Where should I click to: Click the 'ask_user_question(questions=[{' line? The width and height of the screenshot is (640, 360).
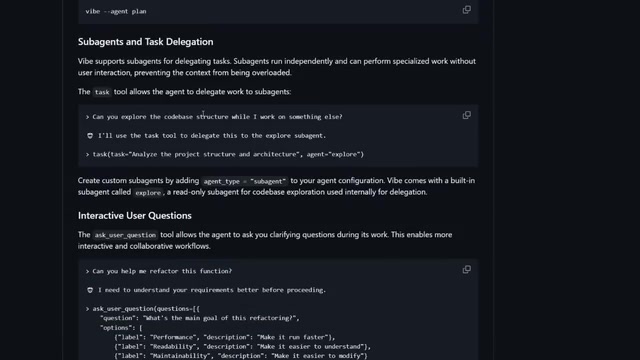pyautogui.click(x=143, y=309)
